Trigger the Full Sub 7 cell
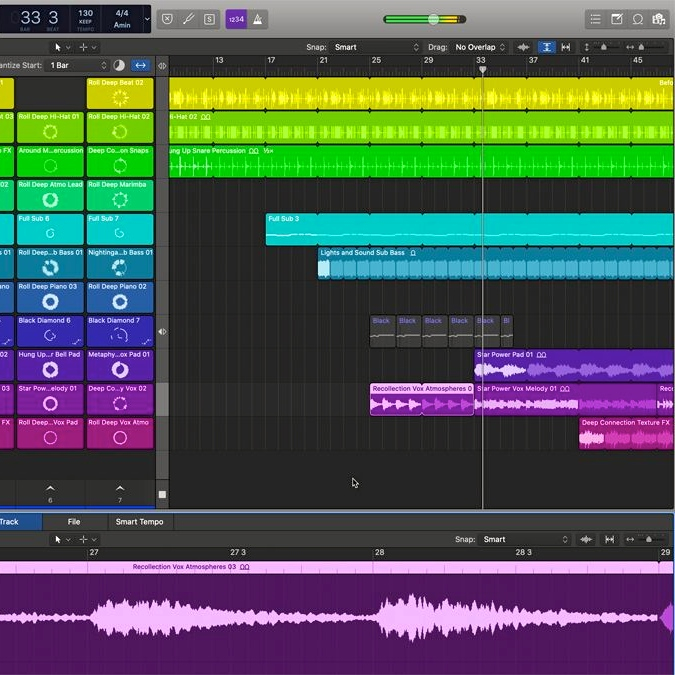 click(120, 229)
